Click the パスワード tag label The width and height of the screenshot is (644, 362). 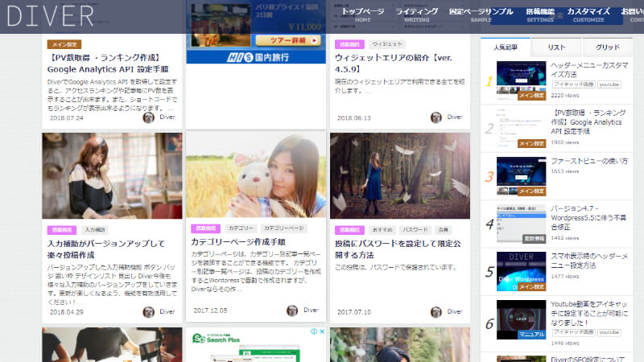[x=415, y=230]
